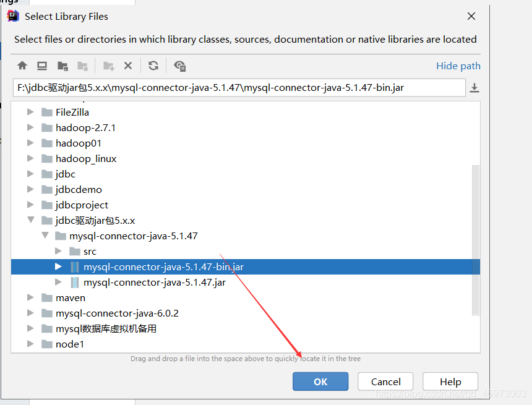Click the IntelliJ logo in title bar
The image size is (532, 405).
[13, 16]
